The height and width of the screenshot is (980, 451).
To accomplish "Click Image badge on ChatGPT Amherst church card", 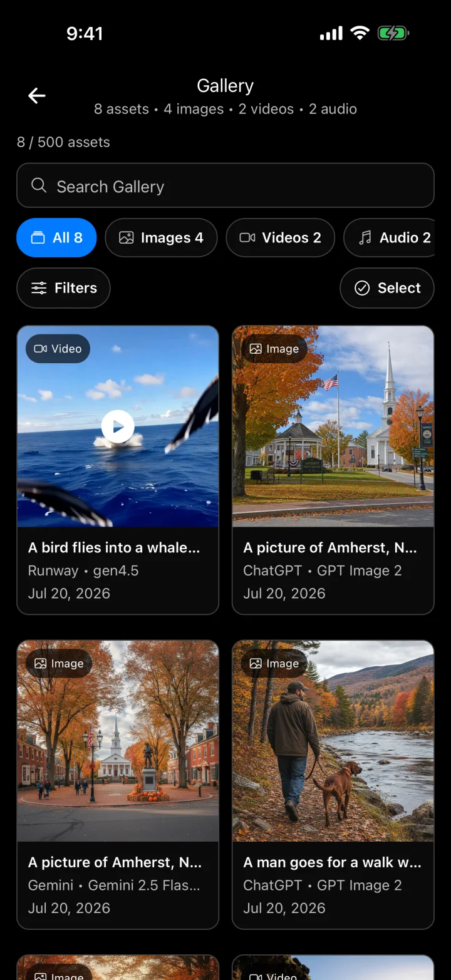I will [x=274, y=349].
